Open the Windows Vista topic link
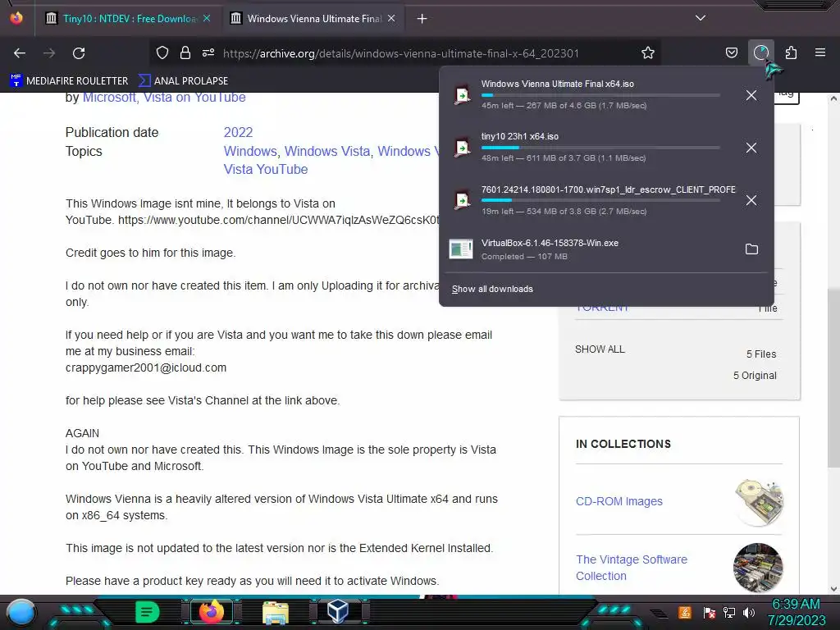This screenshot has width=840, height=630. pos(327,151)
